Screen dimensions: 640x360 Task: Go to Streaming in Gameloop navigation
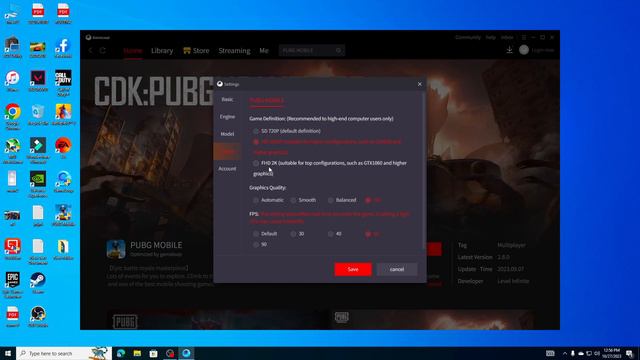coord(234,51)
